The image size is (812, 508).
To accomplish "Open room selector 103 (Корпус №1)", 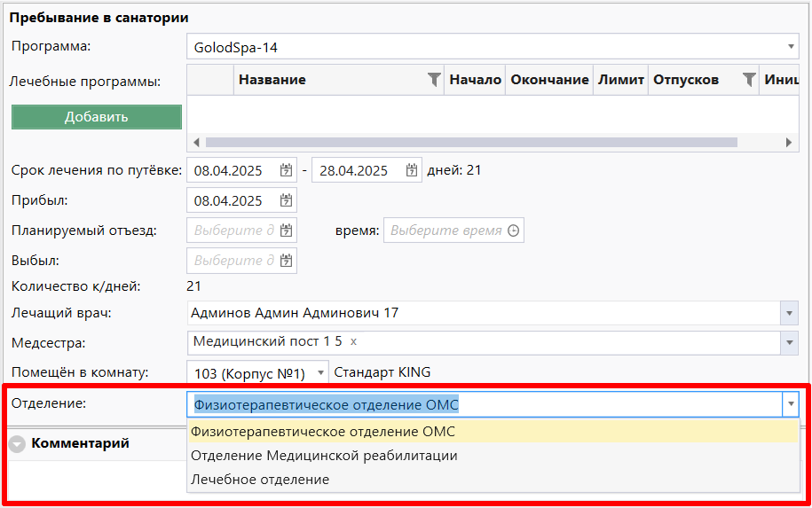I will (320, 373).
